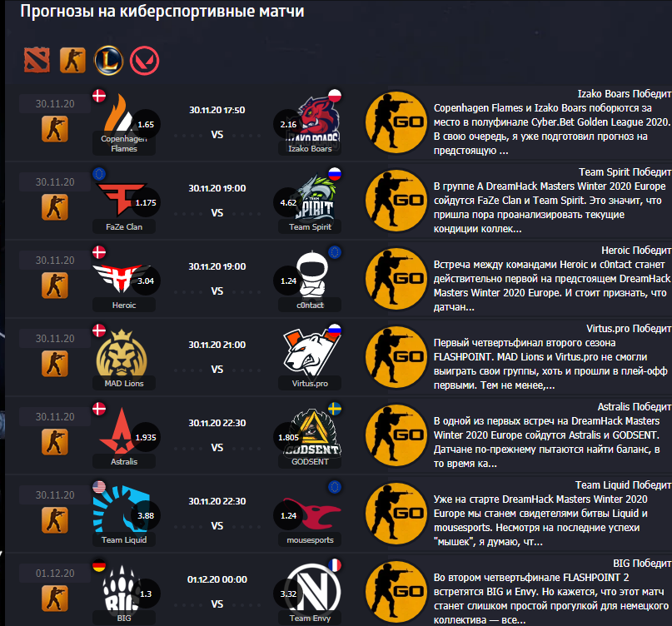Select the Dota 2 game filter icon
The height and width of the screenshot is (626, 672).
tap(37, 60)
